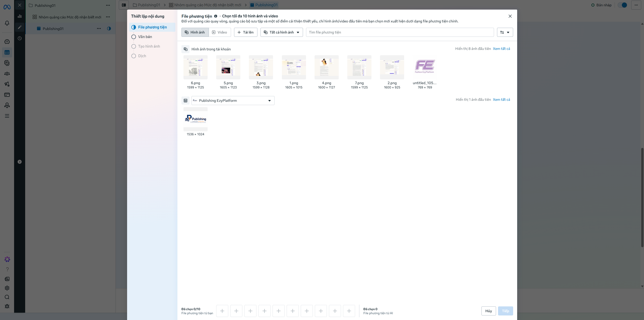Open the Tất cả hình ảnh dropdown

282,32
